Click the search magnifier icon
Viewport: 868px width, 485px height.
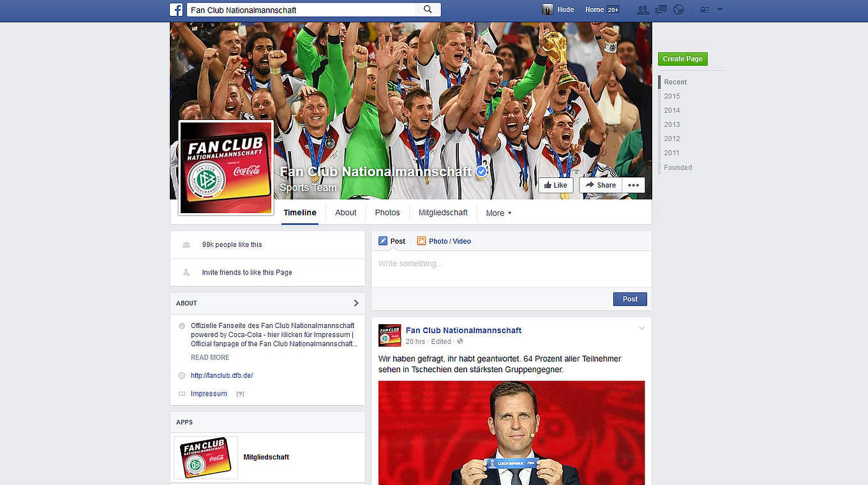[428, 10]
